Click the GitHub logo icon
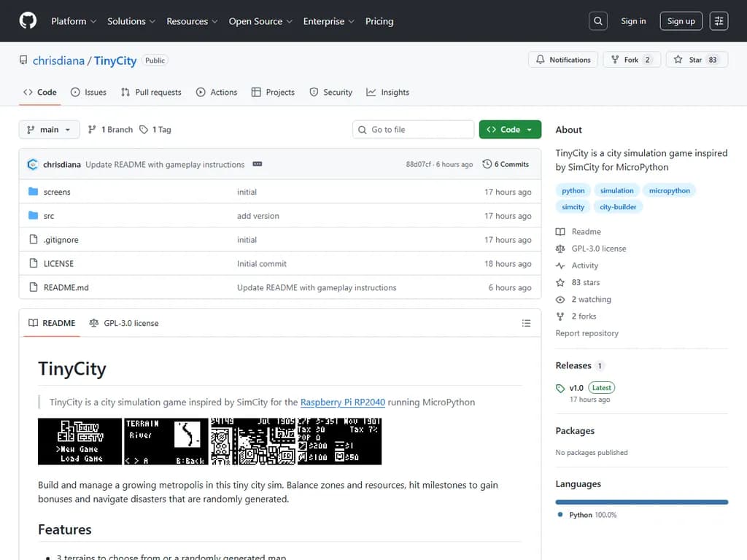This screenshot has width=747, height=560. point(28,21)
